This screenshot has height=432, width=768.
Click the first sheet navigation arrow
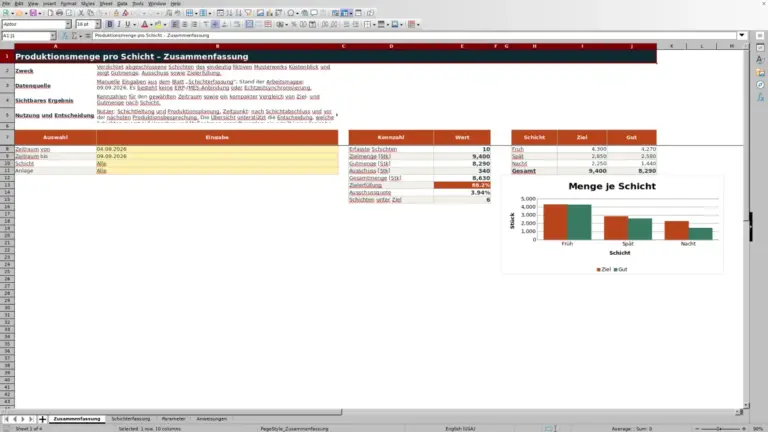click(6, 419)
